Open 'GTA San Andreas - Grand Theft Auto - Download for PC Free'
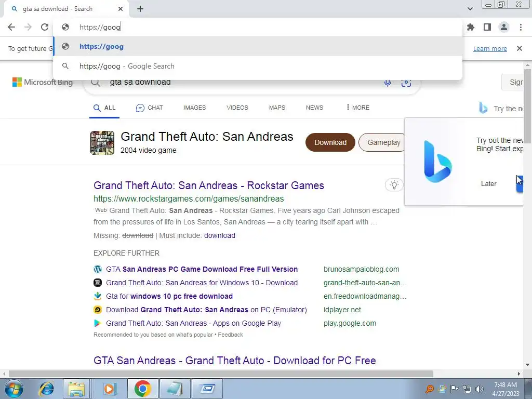This screenshot has width=532, height=399. (x=234, y=361)
